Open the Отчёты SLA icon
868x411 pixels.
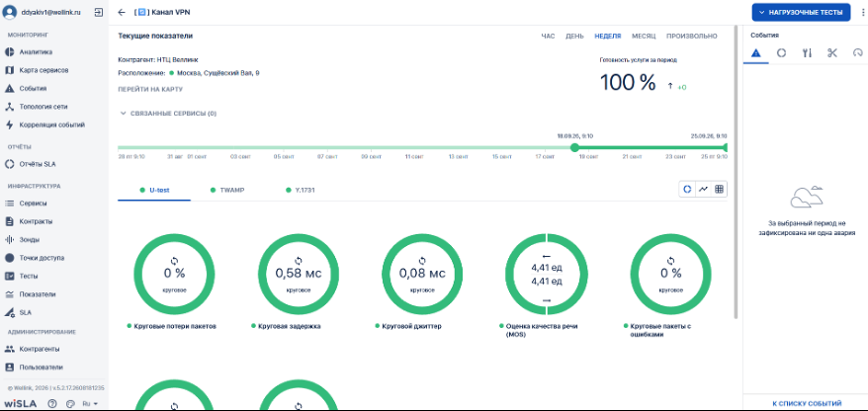coord(9,164)
